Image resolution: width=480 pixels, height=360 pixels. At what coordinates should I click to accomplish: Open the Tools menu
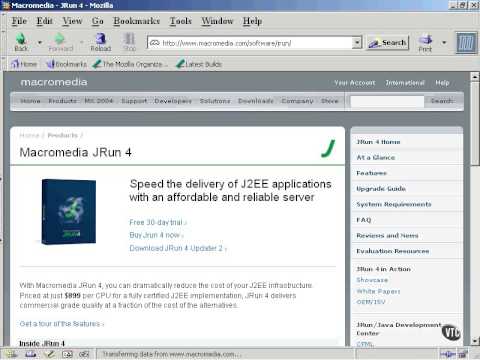pyautogui.click(x=181, y=21)
